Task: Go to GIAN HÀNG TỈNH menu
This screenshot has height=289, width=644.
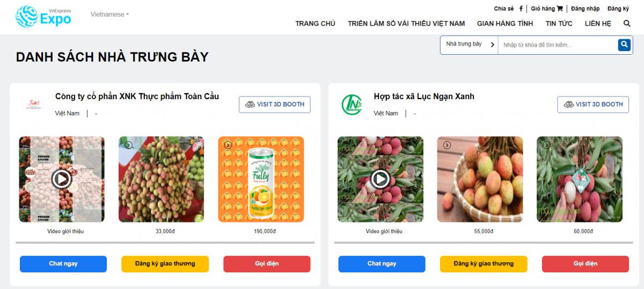Action: 505,24
